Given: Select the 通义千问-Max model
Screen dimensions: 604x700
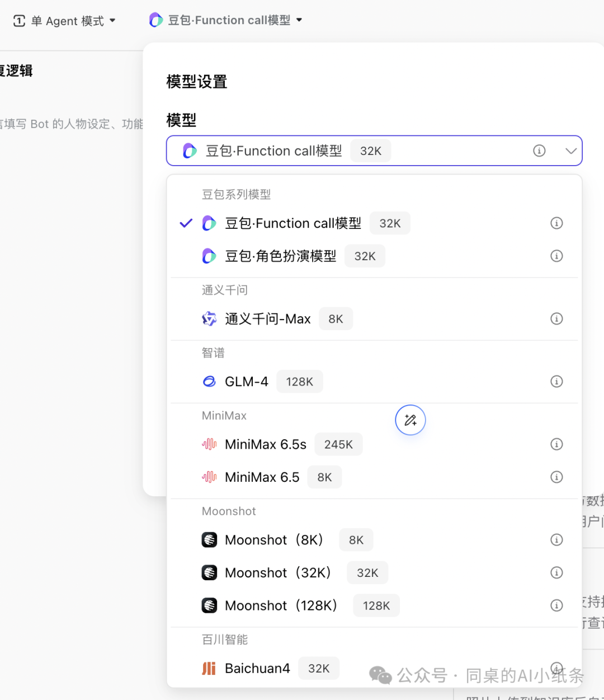Looking at the screenshot, I should coord(267,318).
